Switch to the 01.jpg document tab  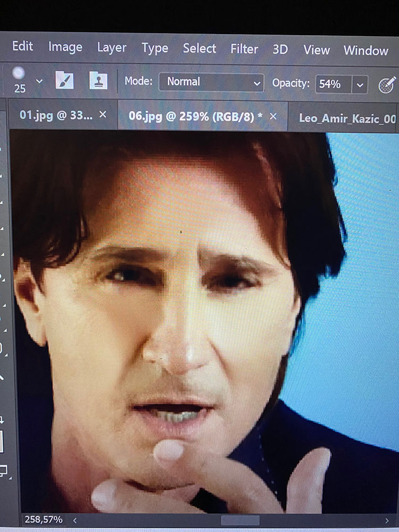point(55,115)
